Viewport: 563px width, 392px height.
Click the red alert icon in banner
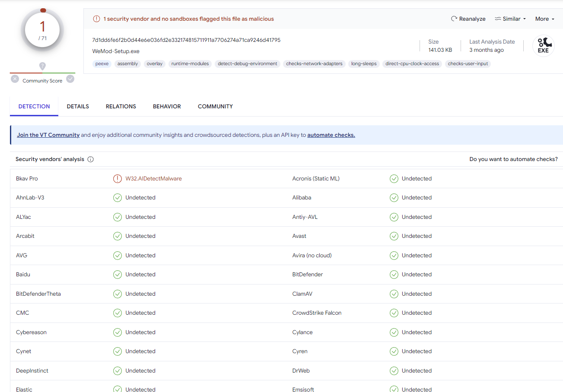click(96, 19)
